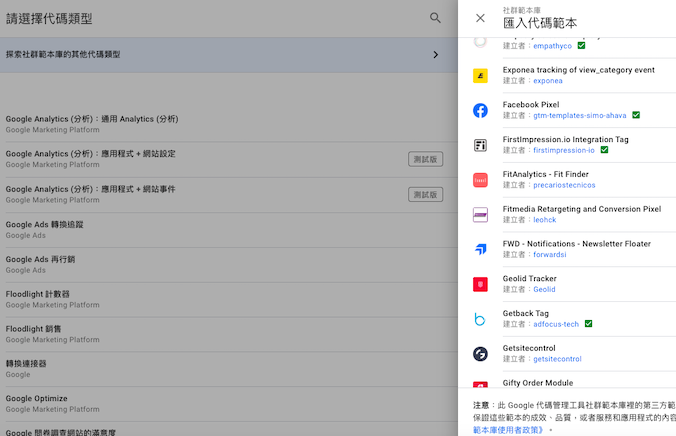Select the Gifty Order Module template
This screenshot has height=436, width=676.
tap(538, 383)
